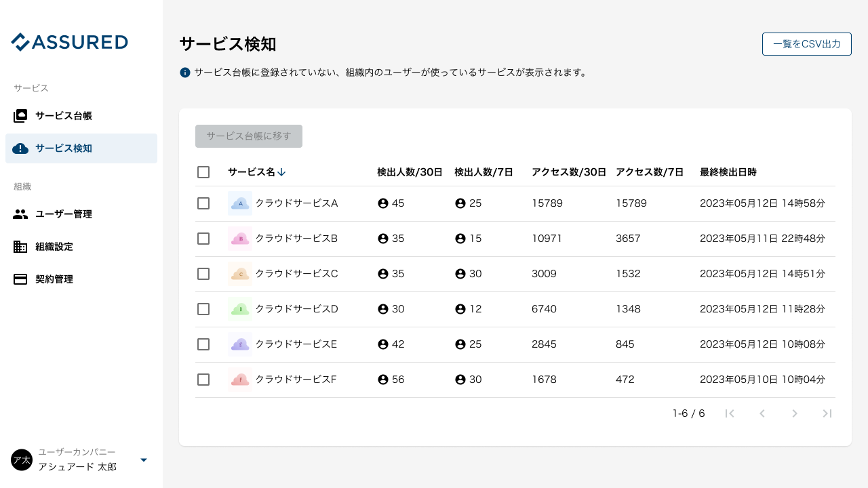
Task: Click the info icon next to the description
Action: click(184, 72)
